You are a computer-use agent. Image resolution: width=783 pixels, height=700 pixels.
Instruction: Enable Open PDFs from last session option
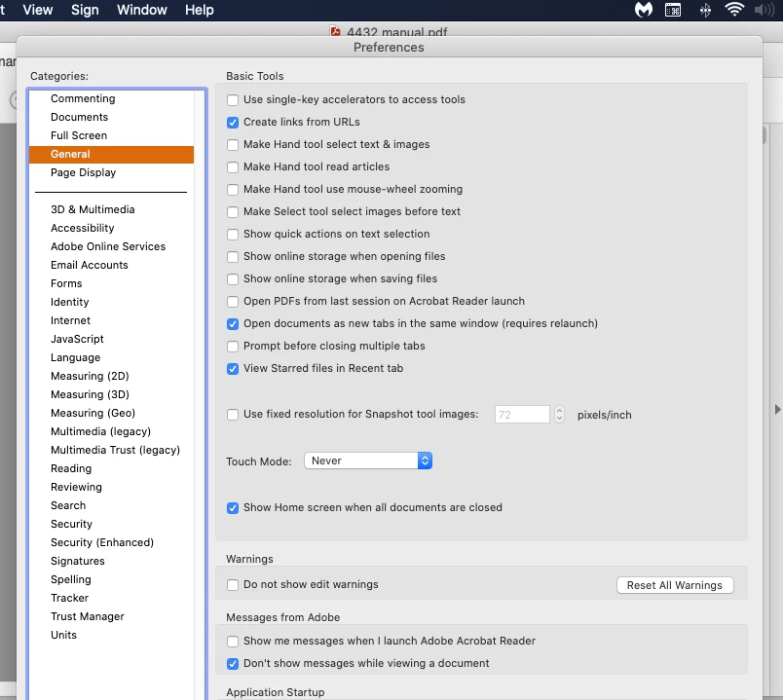[x=233, y=302]
